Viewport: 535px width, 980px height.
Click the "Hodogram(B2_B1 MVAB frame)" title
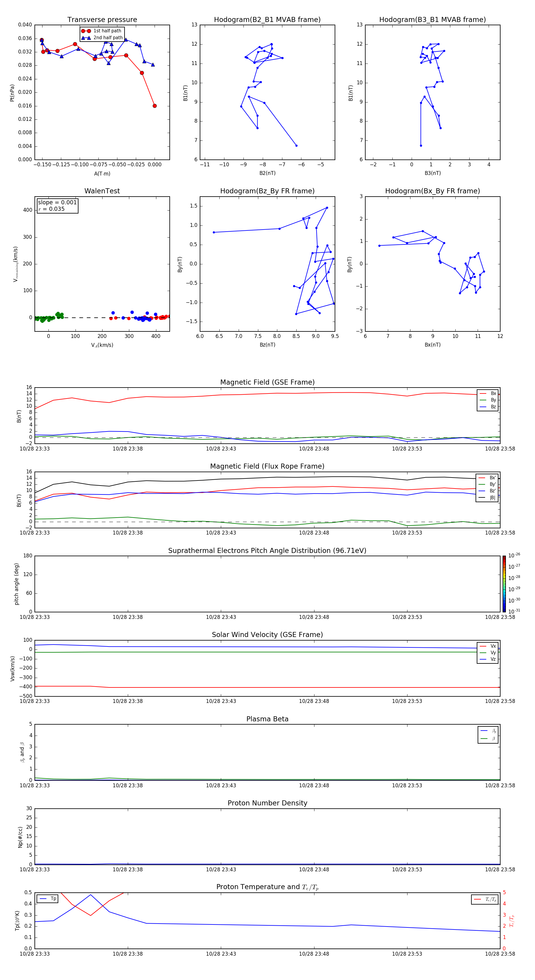[267, 19]
